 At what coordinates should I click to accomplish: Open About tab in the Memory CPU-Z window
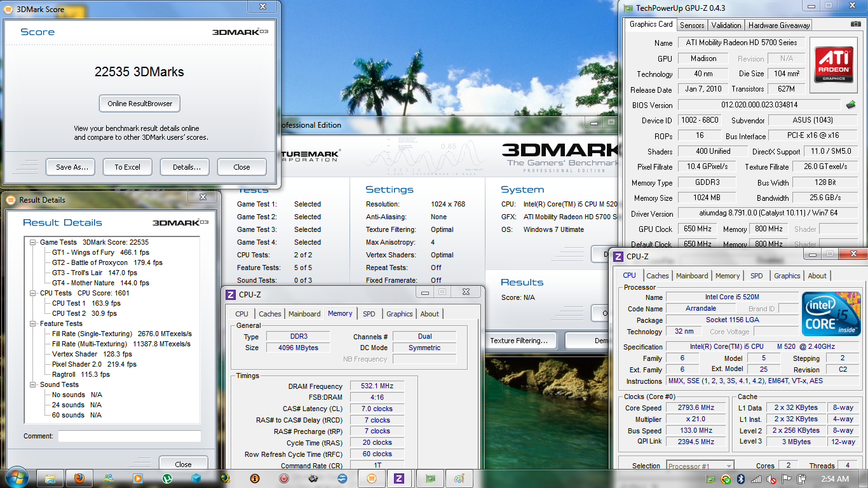[x=430, y=314]
